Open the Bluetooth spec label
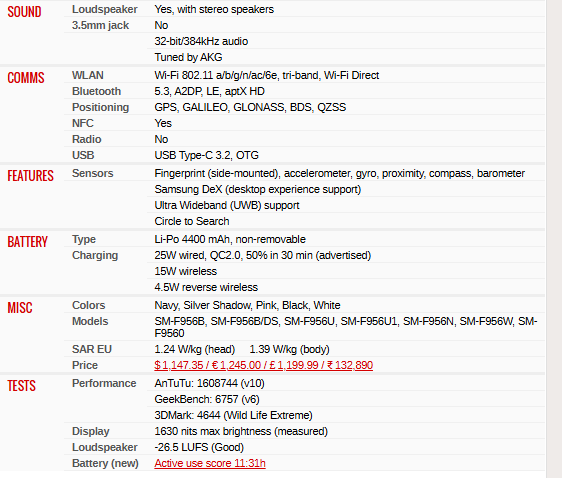This screenshot has width=562, height=478. [96, 91]
